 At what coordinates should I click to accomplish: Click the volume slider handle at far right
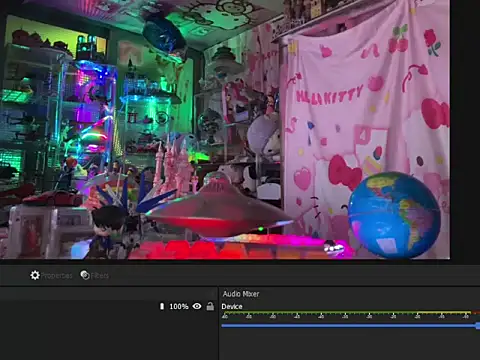point(478,325)
